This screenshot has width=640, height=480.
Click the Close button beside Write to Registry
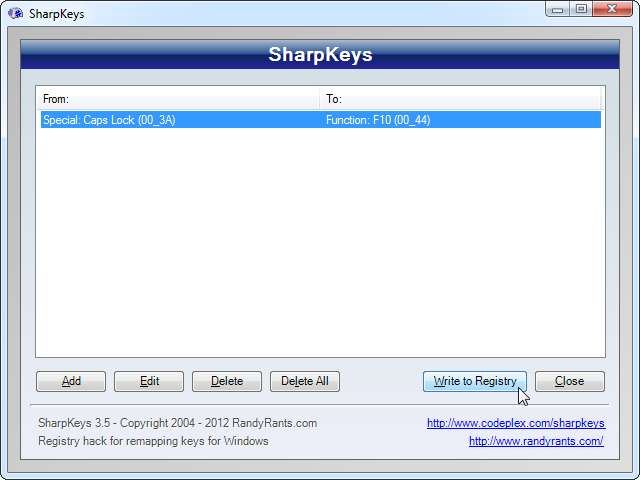[570, 381]
